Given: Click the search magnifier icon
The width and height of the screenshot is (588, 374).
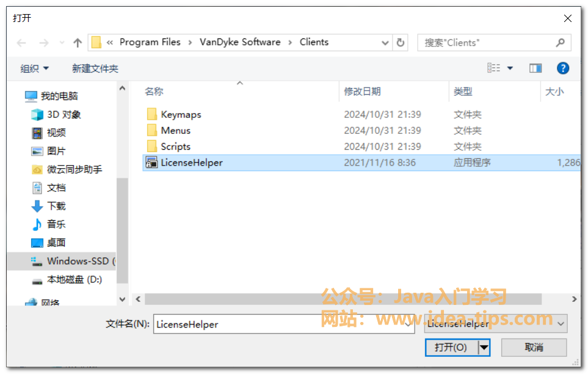Looking at the screenshot, I should [561, 42].
